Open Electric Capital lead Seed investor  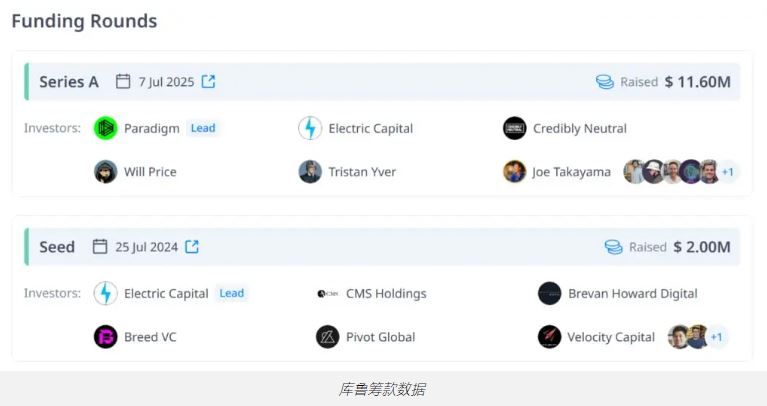click(x=166, y=293)
